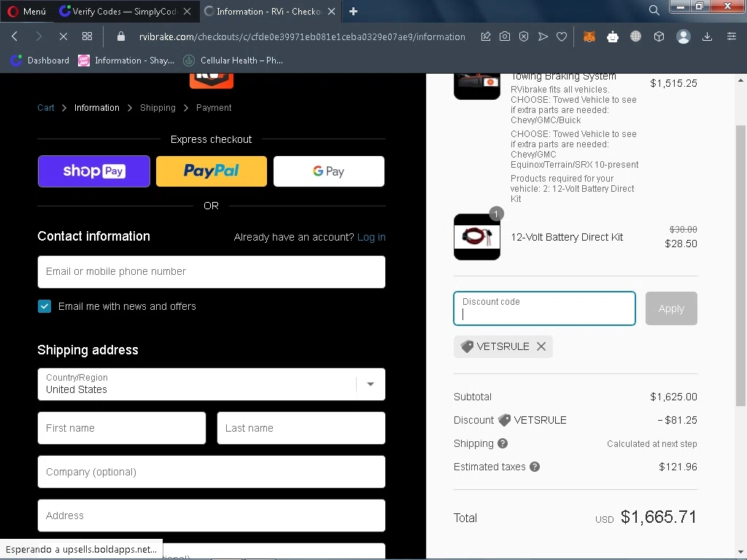The image size is (747, 560).
Task: Remove the VETSRULE discount code
Action: point(541,346)
